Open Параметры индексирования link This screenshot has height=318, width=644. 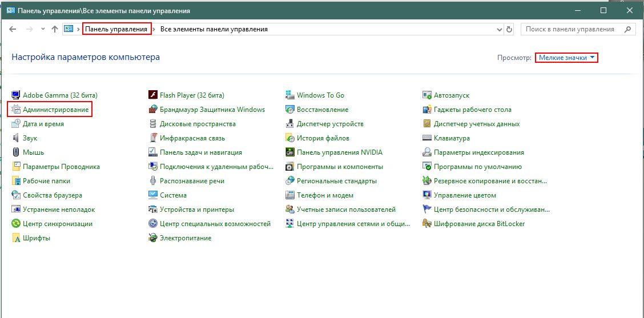point(479,152)
